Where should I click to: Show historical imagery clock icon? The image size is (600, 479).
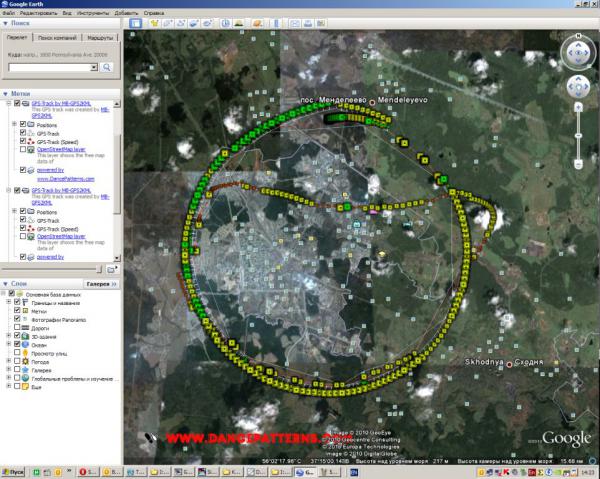click(x=225, y=23)
